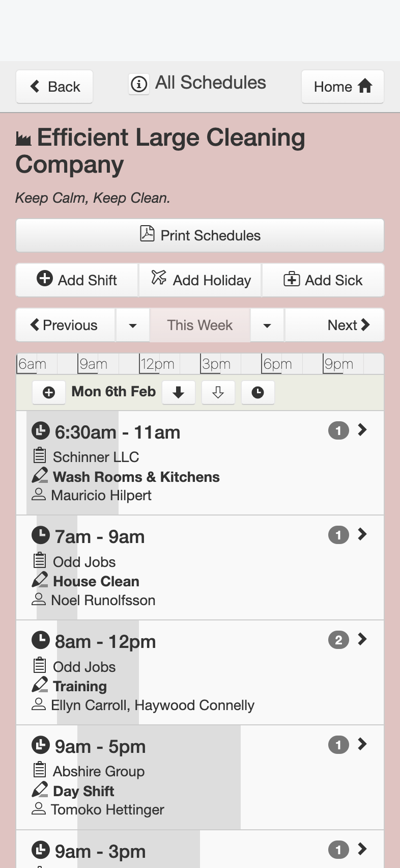The width and height of the screenshot is (400, 868).
Task: Expand the 8am - 12pm Training shift chevron
Action: click(x=362, y=639)
